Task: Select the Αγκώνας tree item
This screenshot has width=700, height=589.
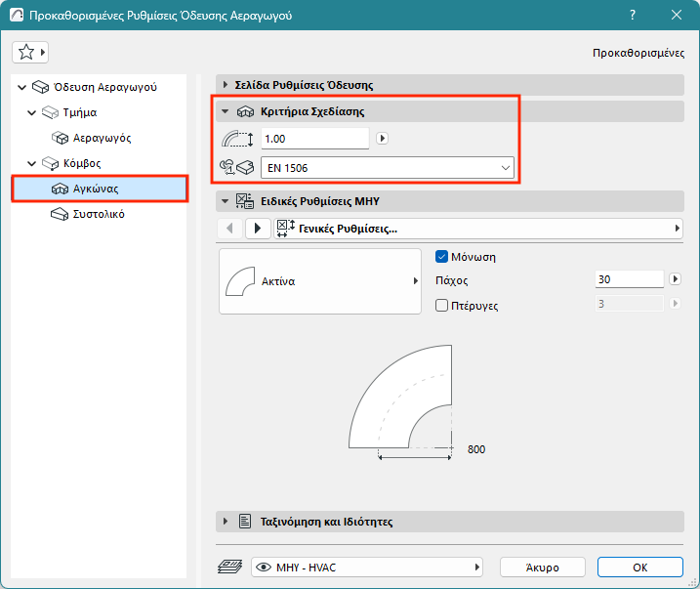Action: (x=100, y=189)
